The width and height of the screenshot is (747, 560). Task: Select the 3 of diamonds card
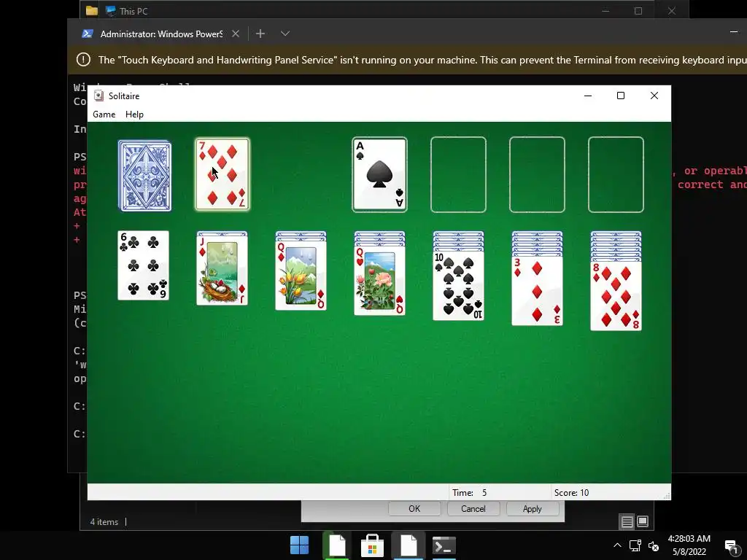537,291
